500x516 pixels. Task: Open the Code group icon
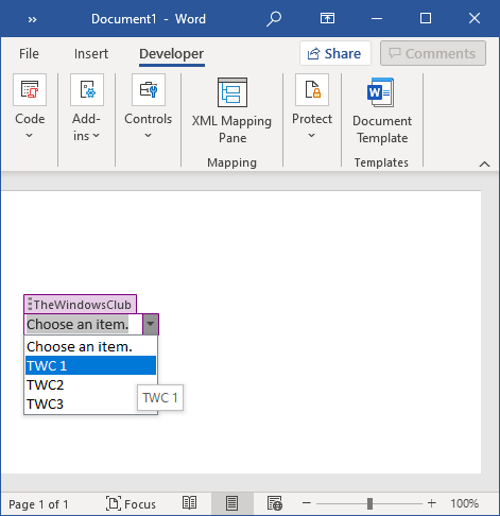click(30, 90)
